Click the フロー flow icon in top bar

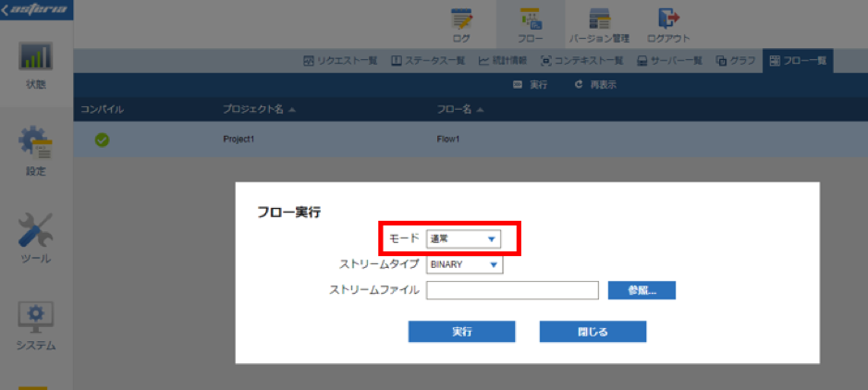(x=531, y=18)
